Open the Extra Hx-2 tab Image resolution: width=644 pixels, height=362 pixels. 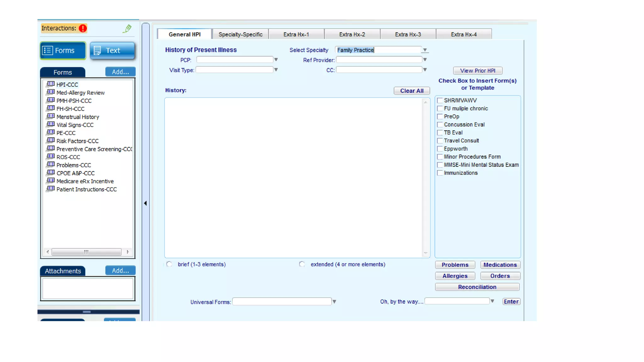352,34
